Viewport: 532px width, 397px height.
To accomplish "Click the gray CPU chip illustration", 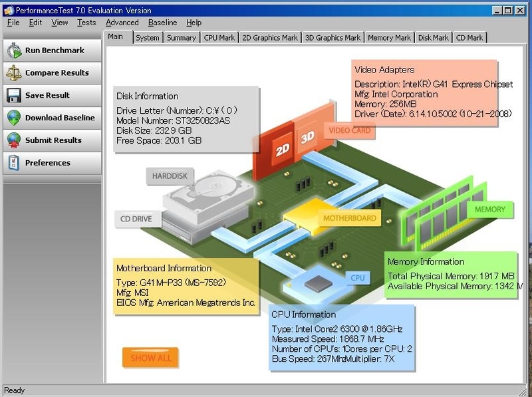I will point(319,283).
